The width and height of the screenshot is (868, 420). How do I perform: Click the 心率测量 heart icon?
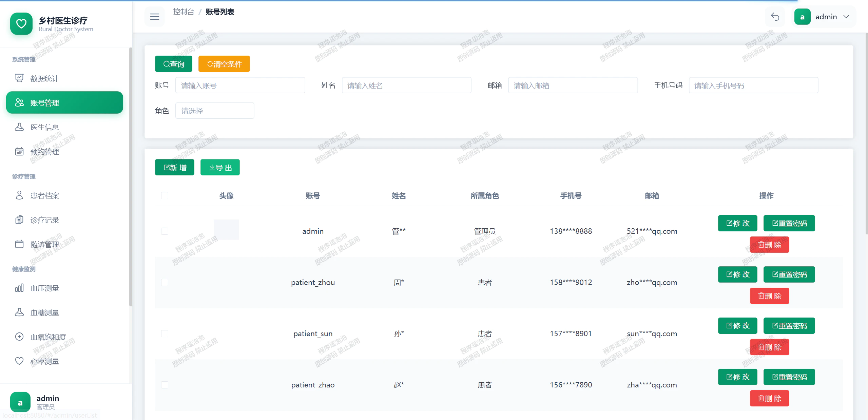point(19,361)
